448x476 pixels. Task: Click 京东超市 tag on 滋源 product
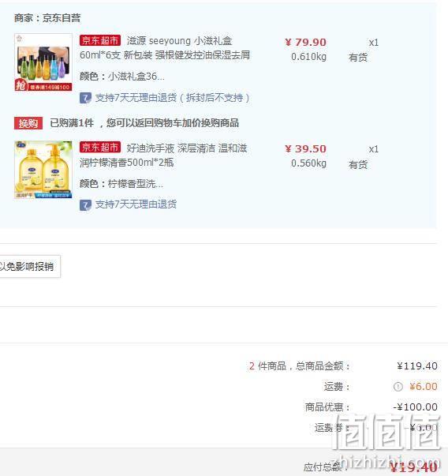(100, 40)
